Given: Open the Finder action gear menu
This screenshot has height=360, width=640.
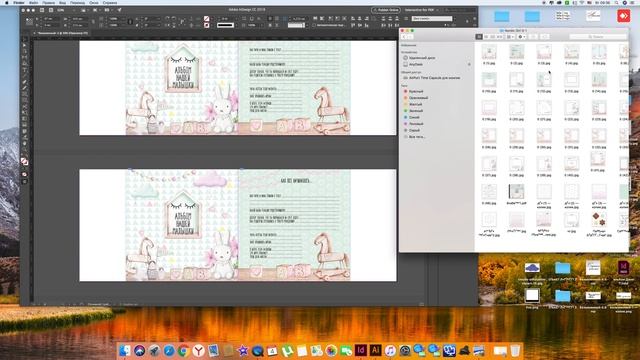Looking at the screenshot, I should (522, 37).
